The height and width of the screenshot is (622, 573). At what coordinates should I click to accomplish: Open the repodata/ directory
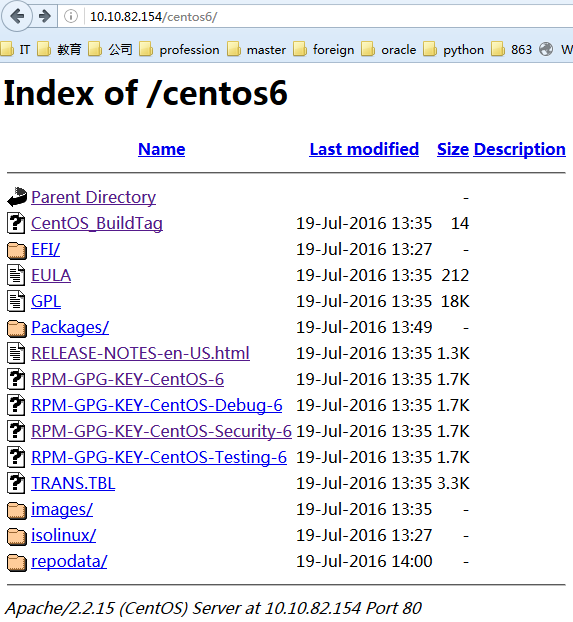point(69,561)
